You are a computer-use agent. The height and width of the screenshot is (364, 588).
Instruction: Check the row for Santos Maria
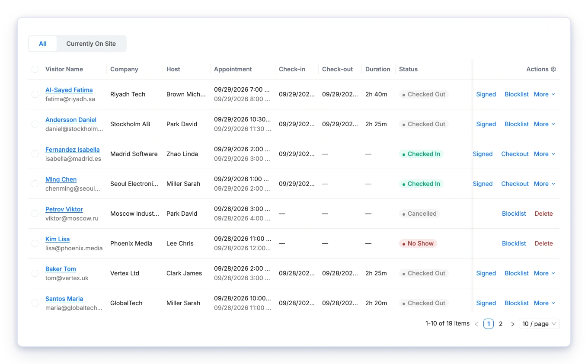pyautogui.click(x=35, y=303)
